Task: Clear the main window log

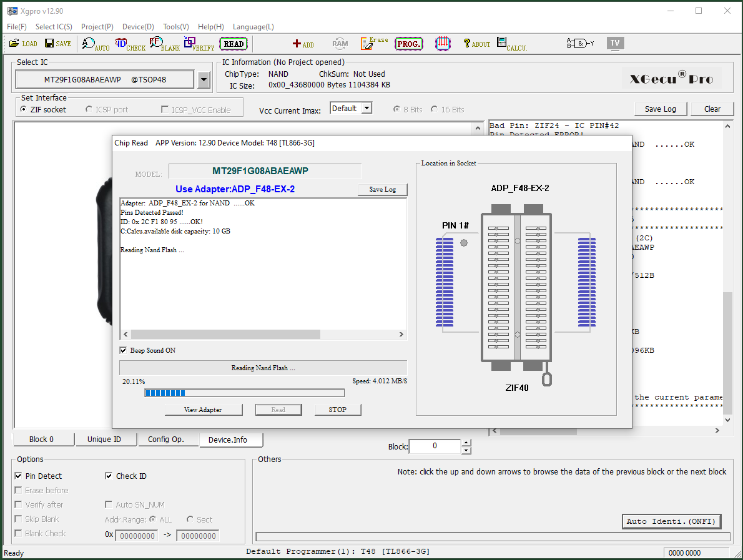Action: click(712, 109)
